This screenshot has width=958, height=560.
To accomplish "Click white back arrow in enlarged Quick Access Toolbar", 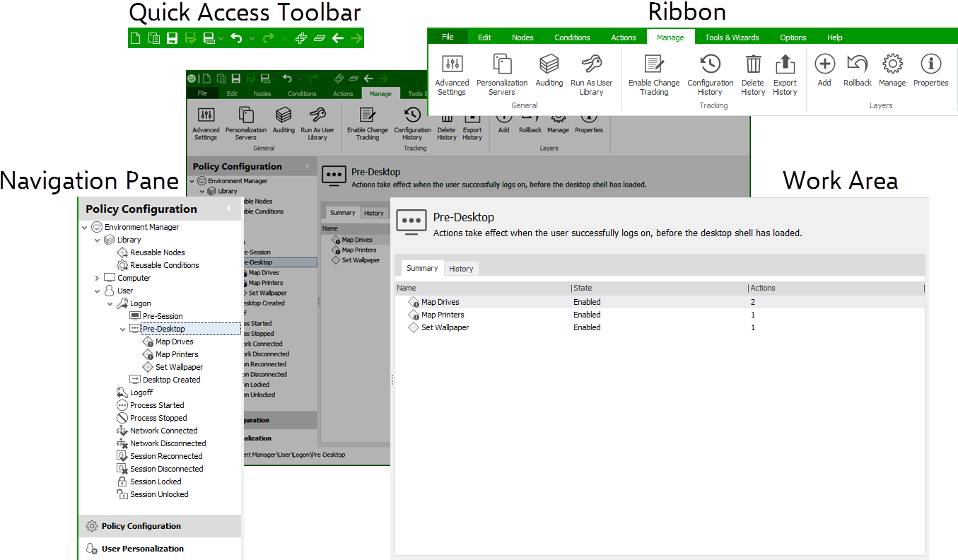I will (338, 38).
